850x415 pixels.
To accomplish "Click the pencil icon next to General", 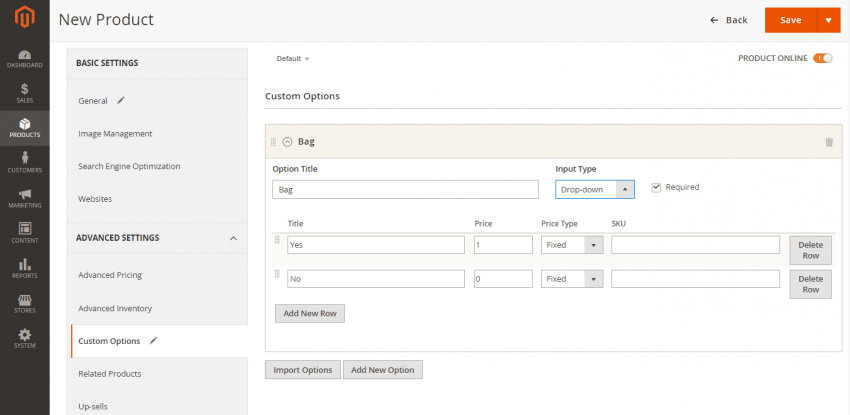I will click(121, 100).
